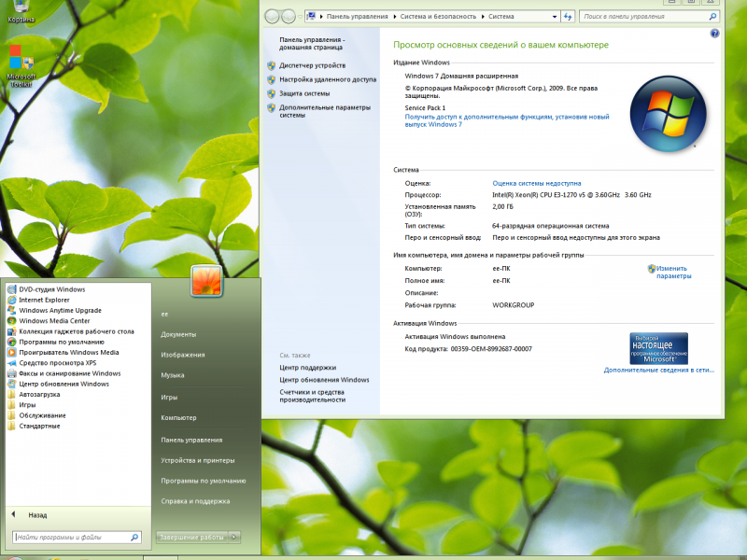Launch Проигрыватель Windows Media
This screenshot has width=747, height=560.
(x=68, y=353)
